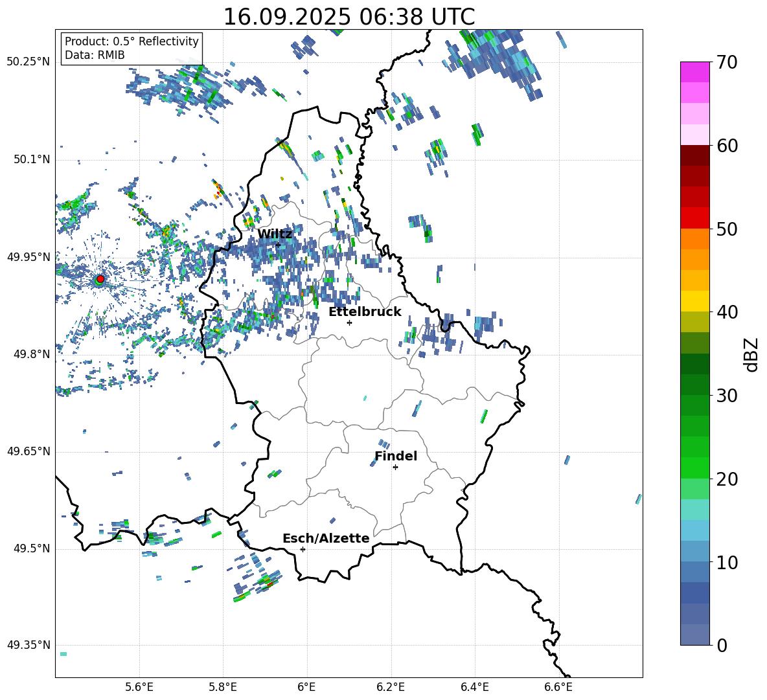Click the 49.5°N latitude label

(x=32, y=549)
